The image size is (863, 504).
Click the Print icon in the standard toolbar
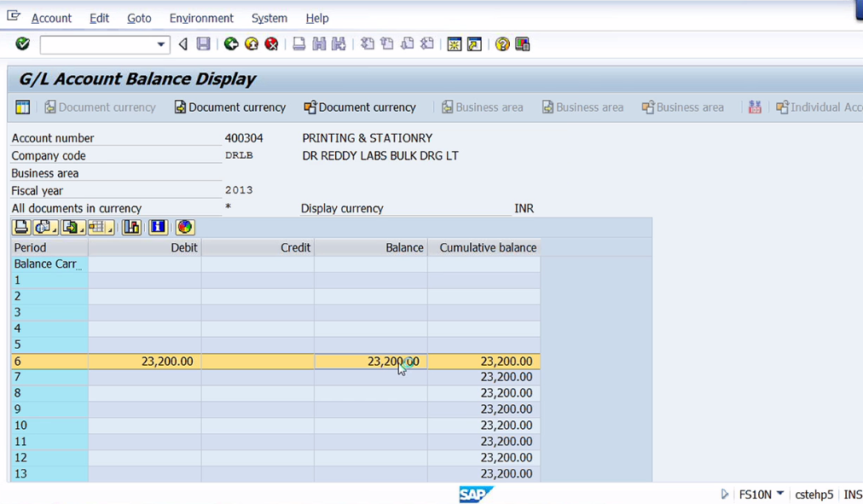[x=298, y=44]
